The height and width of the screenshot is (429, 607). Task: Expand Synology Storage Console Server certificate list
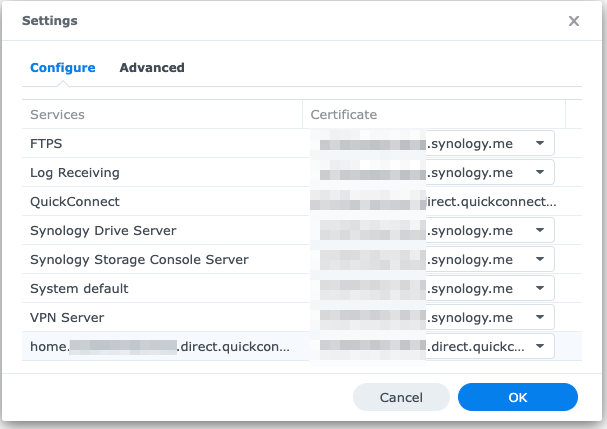pyautogui.click(x=540, y=259)
